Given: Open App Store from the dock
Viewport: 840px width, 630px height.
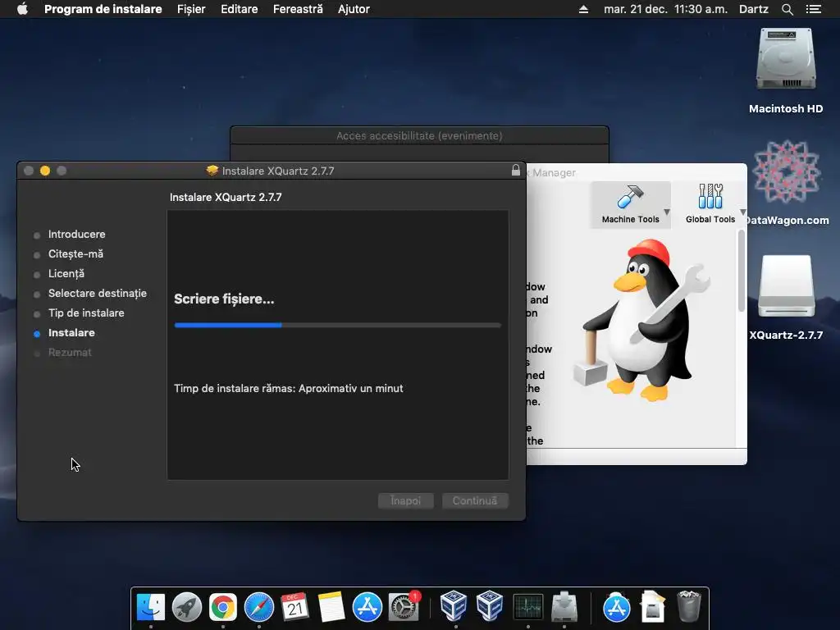Looking at the screenshot, I should (367, 607).
